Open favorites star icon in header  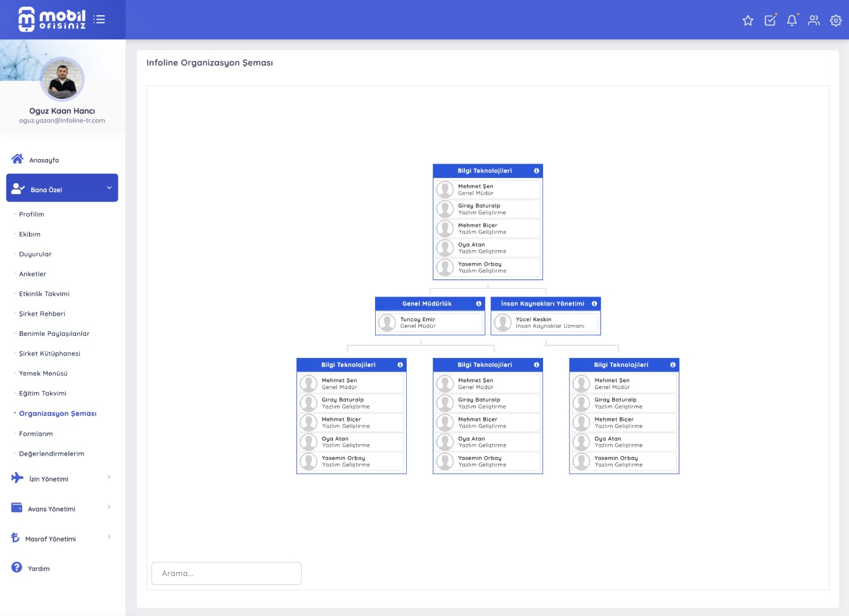pos(748,20)
